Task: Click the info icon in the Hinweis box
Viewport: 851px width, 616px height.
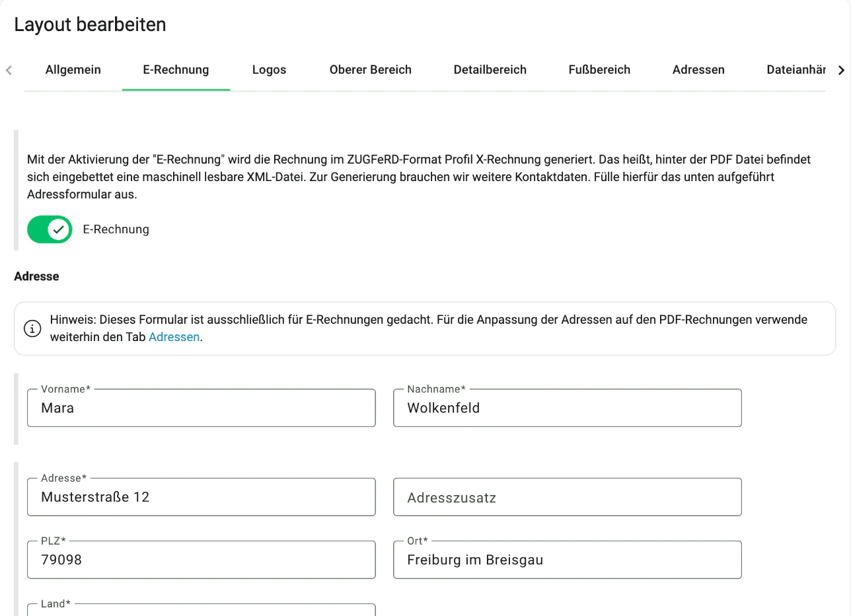Action: tap(32, 328)
